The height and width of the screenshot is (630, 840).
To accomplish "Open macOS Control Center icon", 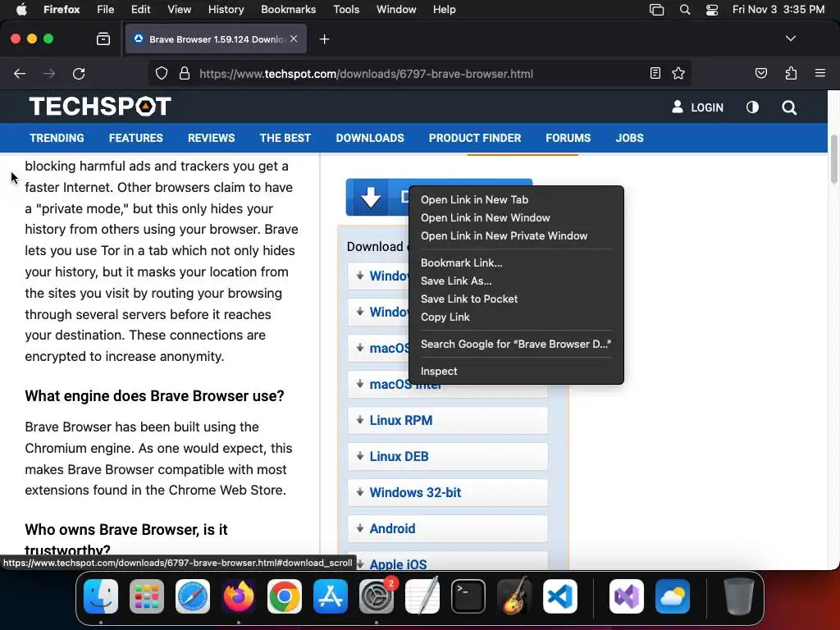I will (712, 10).
